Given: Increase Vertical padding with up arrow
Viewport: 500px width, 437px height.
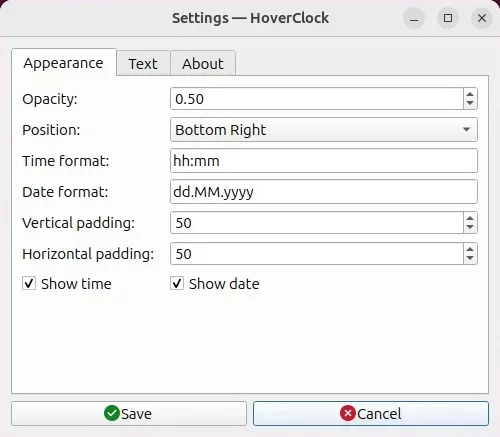Looking at the screenshot, I should pyautogui.click(x=470, y=218).
